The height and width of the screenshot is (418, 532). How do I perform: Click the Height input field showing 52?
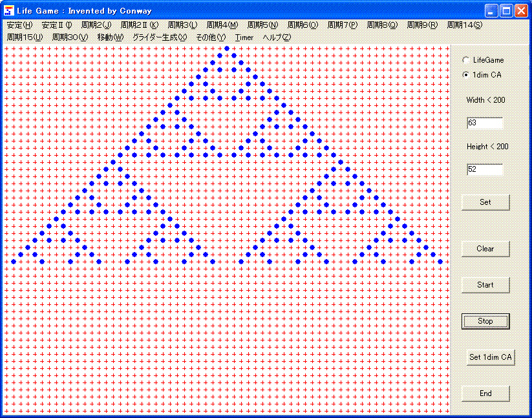(485, 169)
